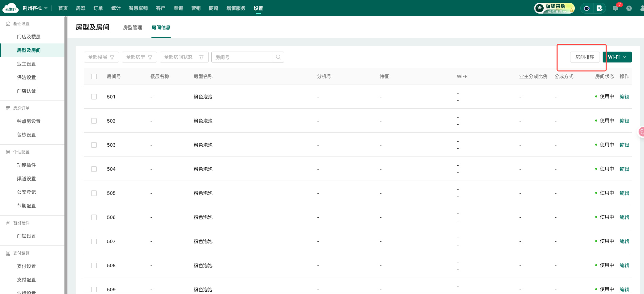This screenshot has width=644, height=294.
Task: Click the 基础设置 section icon
Action: tap(8, 24)
